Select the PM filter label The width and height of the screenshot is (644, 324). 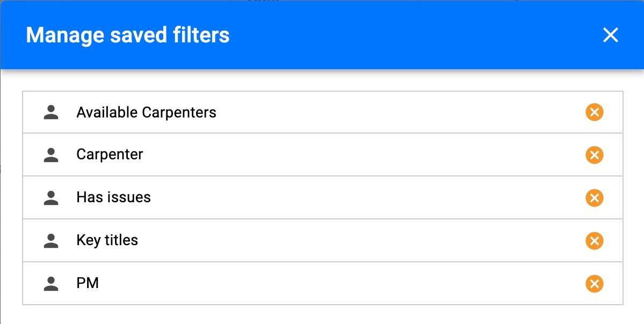click(x=88, y=283)
